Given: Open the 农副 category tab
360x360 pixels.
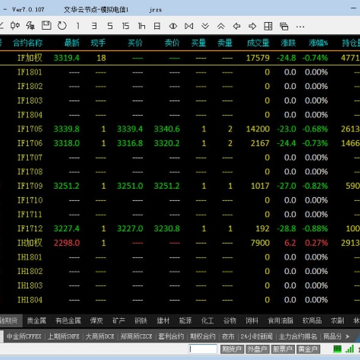Looking at the screenshot, I should pyautogui.click(x=337, y=321).
